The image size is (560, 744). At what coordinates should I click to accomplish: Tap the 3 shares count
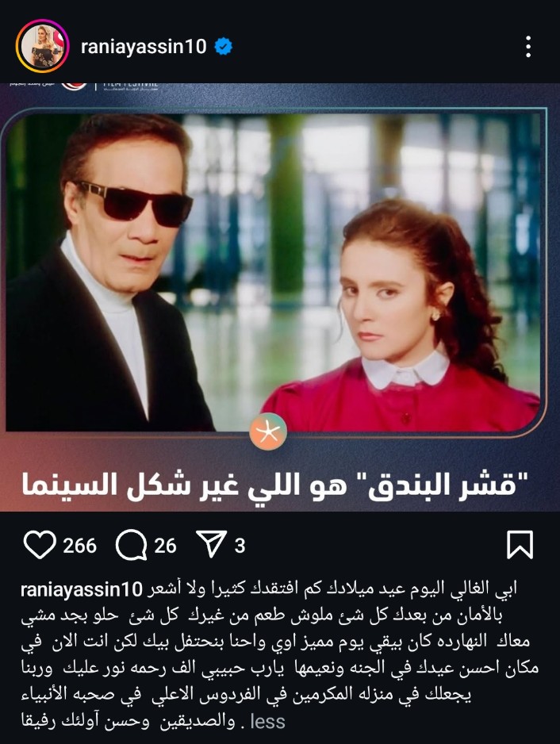(x=240, y=546)
